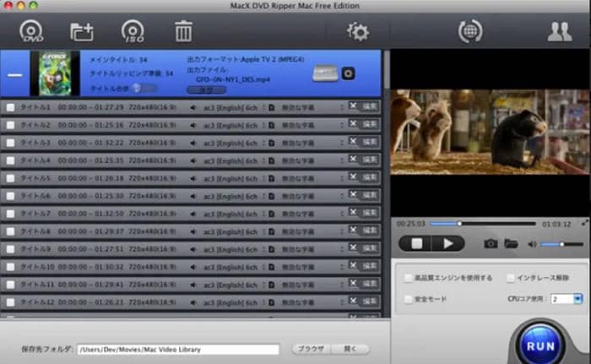Viewport: 591px width, 364px height.
Task: Click the RUN button
Action: pos(540,346)
